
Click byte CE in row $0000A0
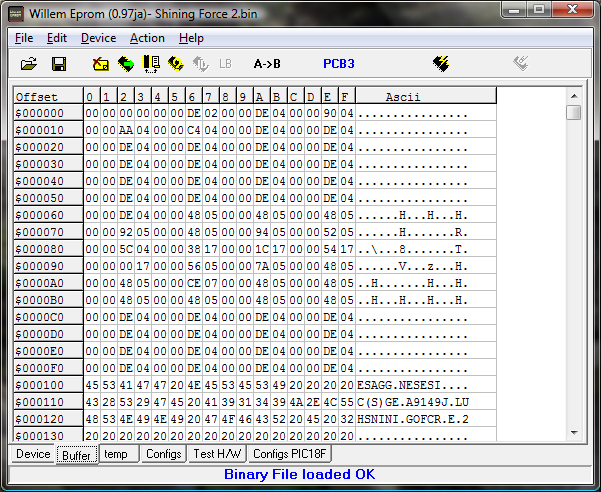click(194, 283)
